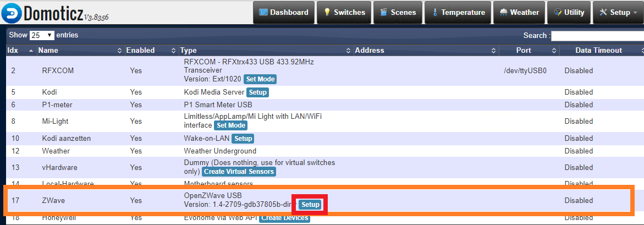Click the Domoticz logo icon

pyautogui.click(x=11, y=13)
